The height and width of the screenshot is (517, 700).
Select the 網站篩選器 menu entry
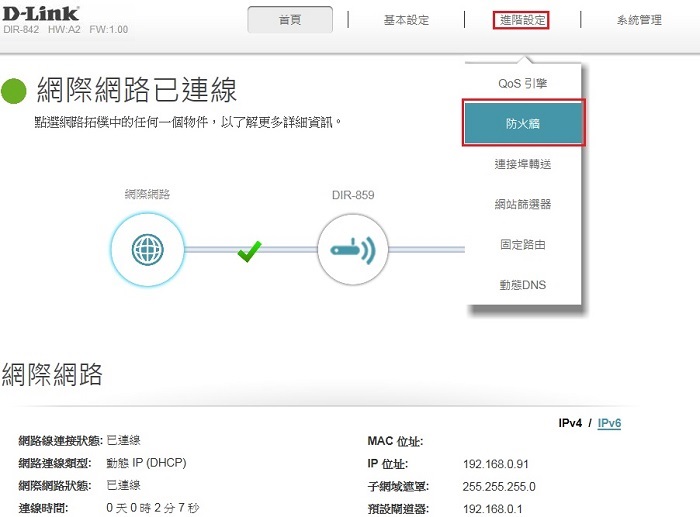coord(523,204)
